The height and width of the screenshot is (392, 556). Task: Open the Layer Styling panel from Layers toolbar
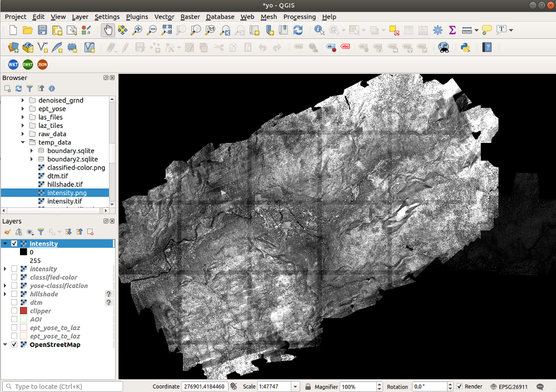[x=7, y=231]
